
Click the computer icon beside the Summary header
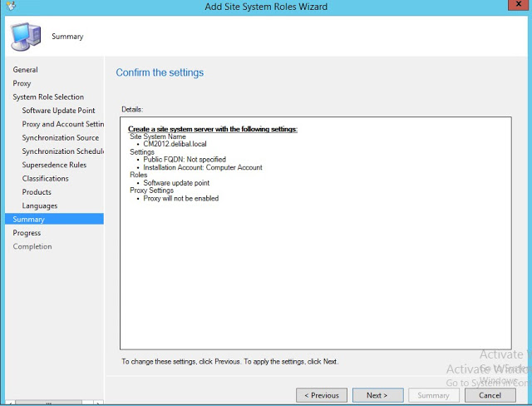tap(26, 37)
